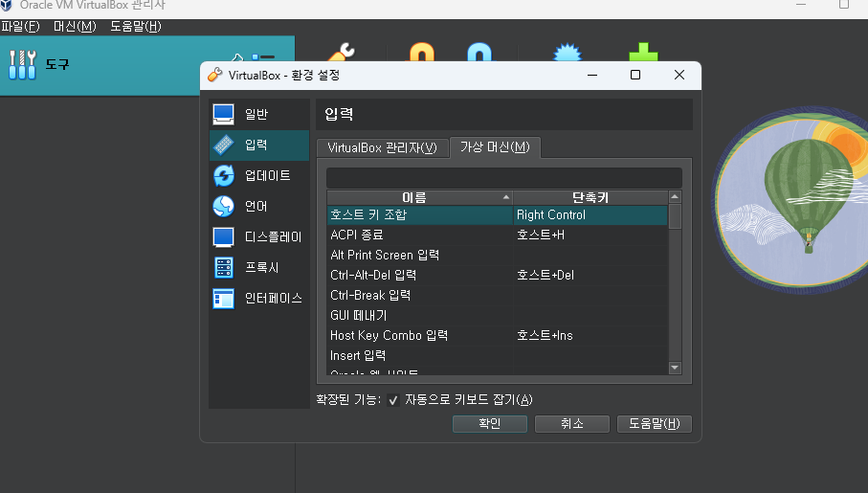Screen dimensions: 868x493
Task: Click the wrench icon in dialog title bar
Action: 214,75
